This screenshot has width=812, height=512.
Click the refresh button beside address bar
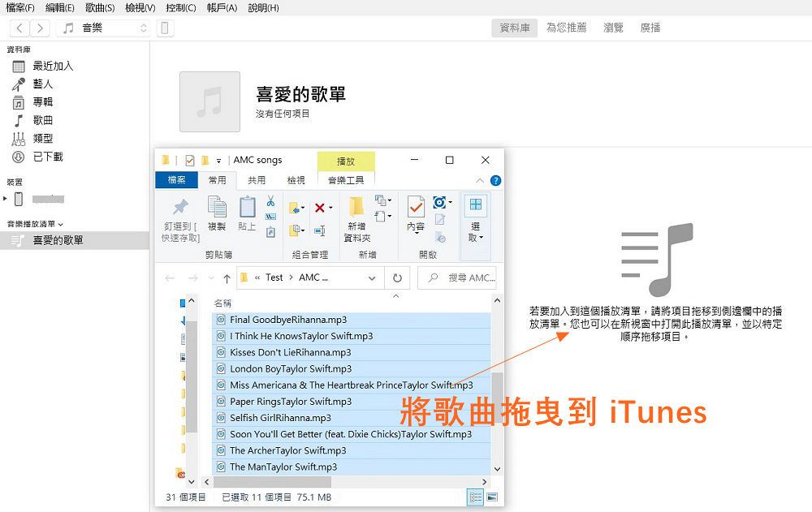coord(397,278)
